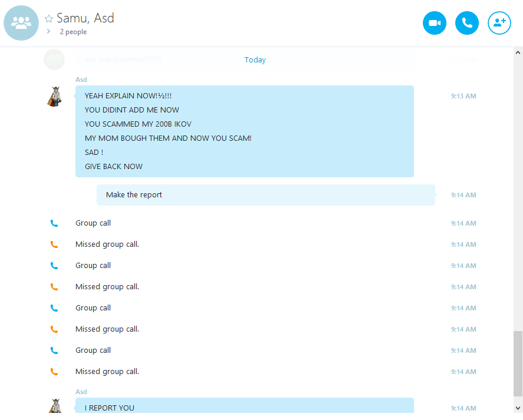Click the '2 people' label
The image size is (523, 420).
point(74,32)
